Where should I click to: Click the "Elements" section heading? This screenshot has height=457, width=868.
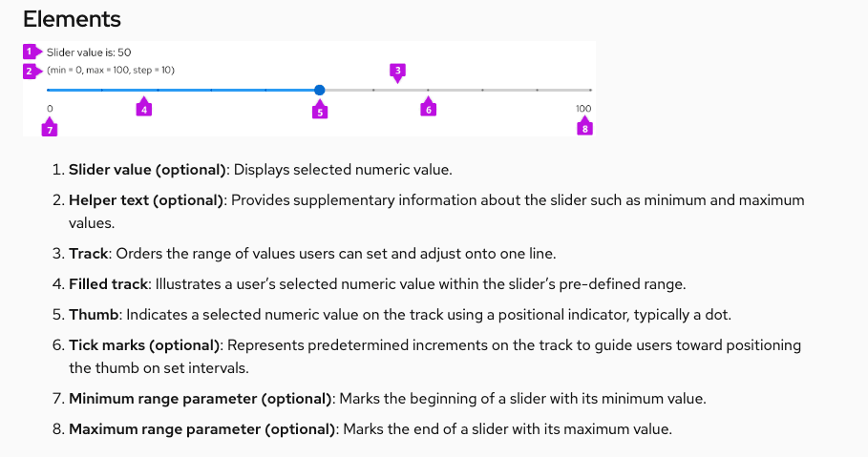72,18
